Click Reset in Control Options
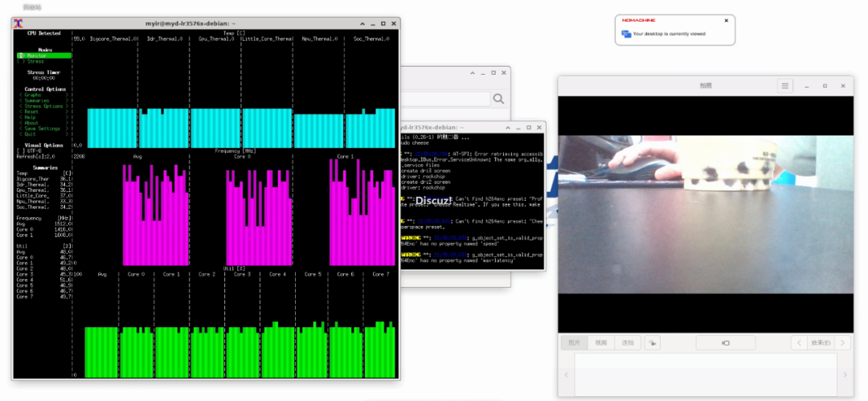Viewport: 868px width, 401px height. pyautogui.click(x=31, y=112)
